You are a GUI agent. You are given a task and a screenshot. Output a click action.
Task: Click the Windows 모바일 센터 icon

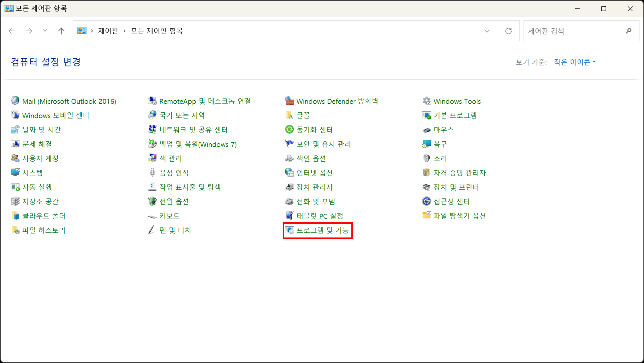click(x=15, y=115)
